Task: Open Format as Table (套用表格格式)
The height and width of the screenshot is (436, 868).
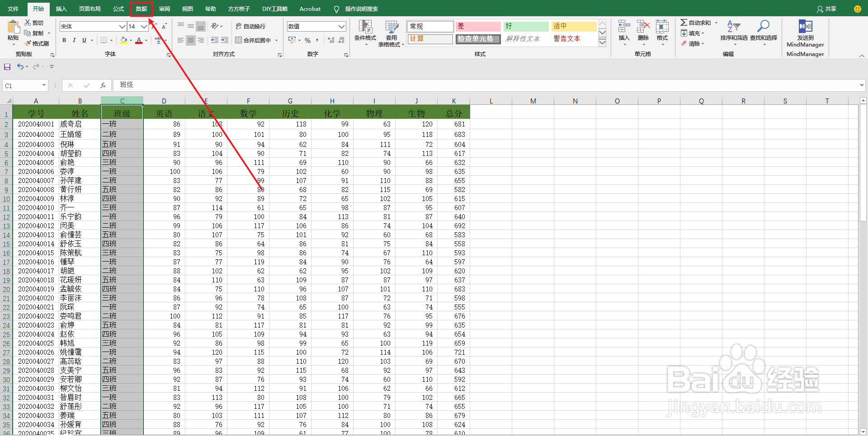Action: pos(391,34)
